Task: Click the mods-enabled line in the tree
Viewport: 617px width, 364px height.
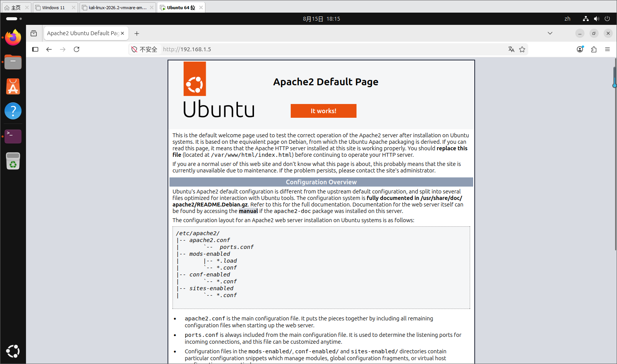Action: click(x=210, y=254)
